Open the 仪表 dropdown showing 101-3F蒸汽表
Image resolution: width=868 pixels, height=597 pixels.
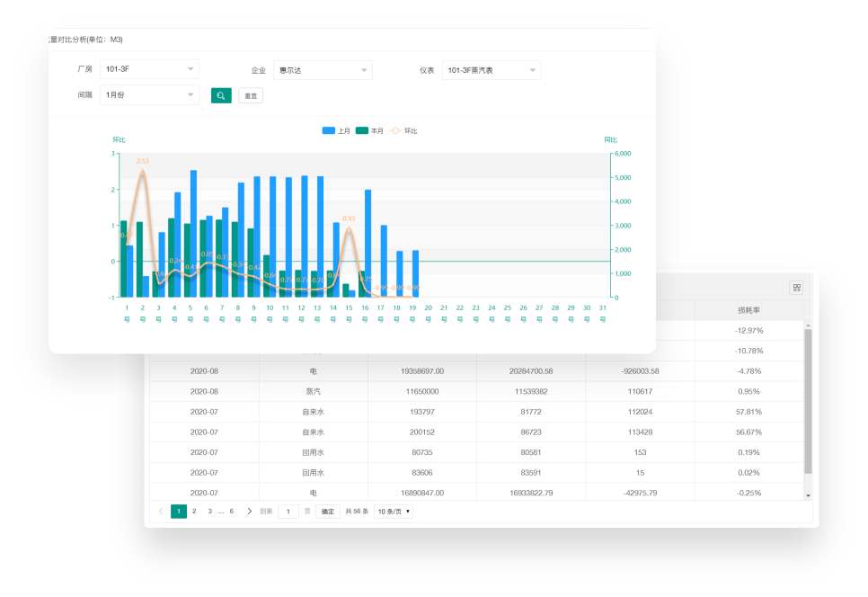491,70
